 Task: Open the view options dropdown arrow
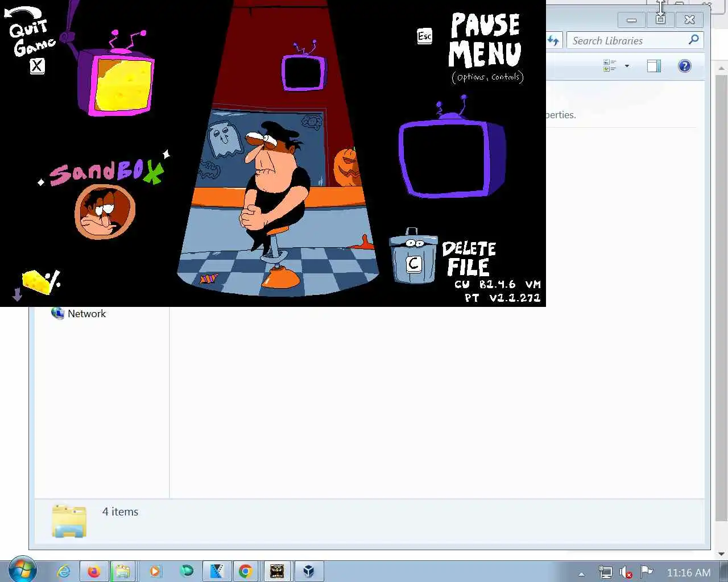(x=627, y=66)
